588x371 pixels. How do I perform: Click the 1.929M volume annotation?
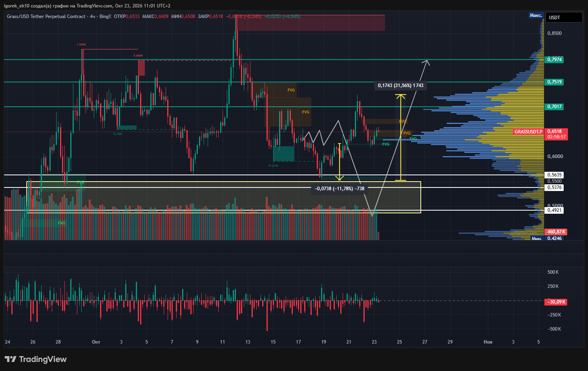tap(81, 45)
